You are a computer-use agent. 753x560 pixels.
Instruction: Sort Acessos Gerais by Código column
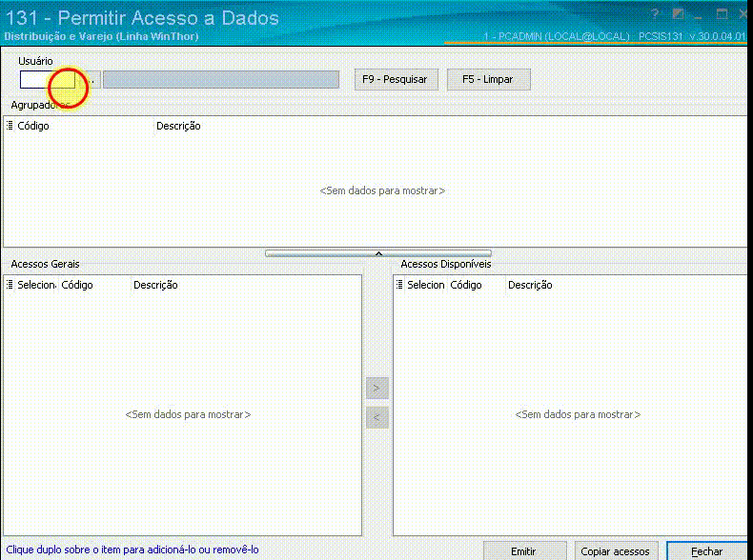[x=77, y=285]
